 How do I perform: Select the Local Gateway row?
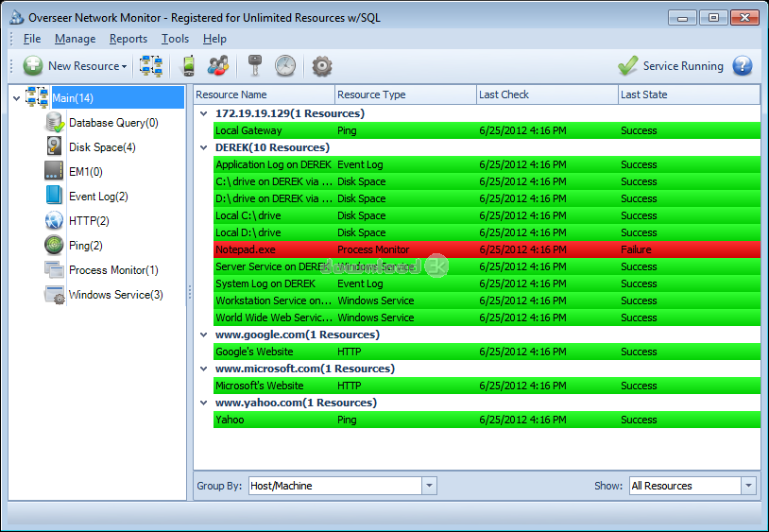coord(487,130)
